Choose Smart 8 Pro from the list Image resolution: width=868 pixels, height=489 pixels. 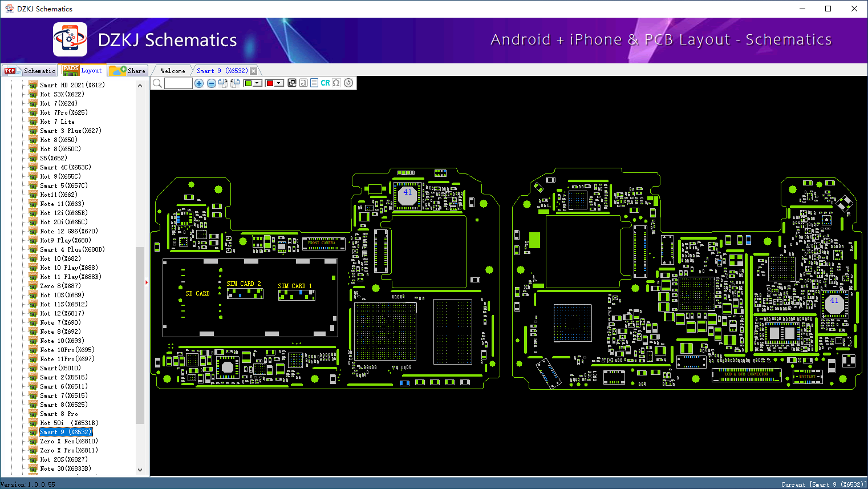pos(59,414)
